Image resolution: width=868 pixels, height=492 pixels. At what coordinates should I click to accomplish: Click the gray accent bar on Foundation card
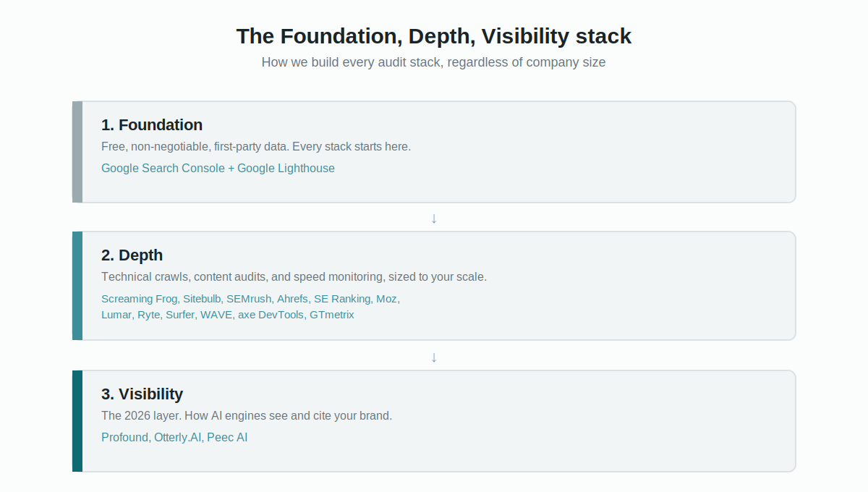tap(77, 152)
